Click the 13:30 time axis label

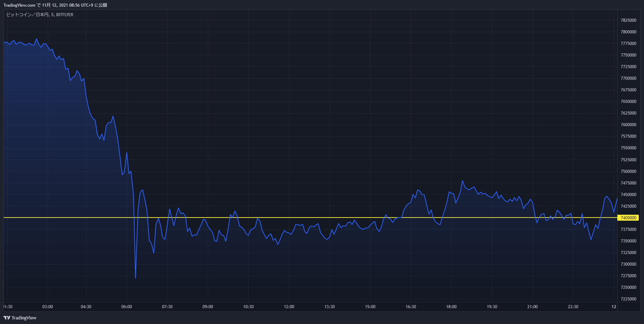point(330,307)
